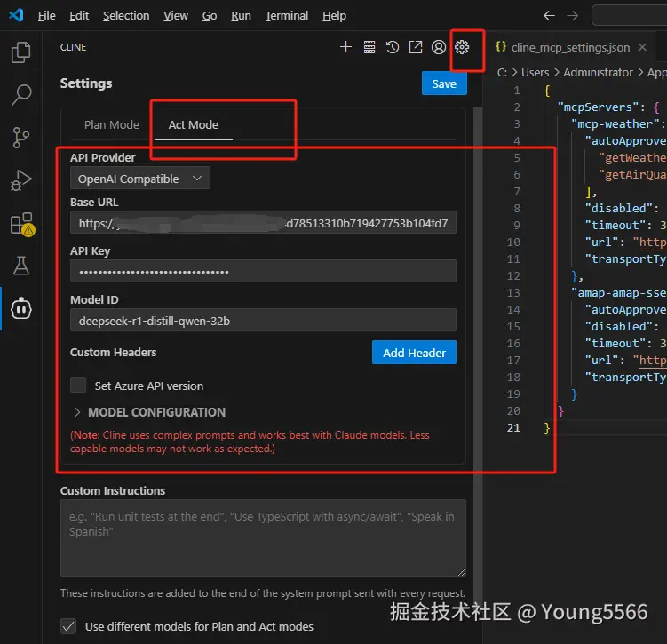
Task: Uncheck Use different models for Plan and Act
Action: (x=68, y=626)
